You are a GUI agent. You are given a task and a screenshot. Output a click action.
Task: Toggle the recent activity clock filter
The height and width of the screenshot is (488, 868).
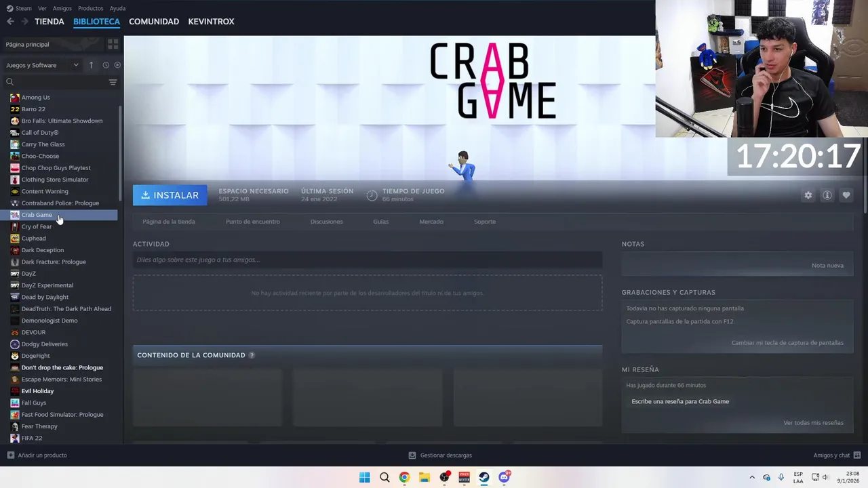[106, 65]
